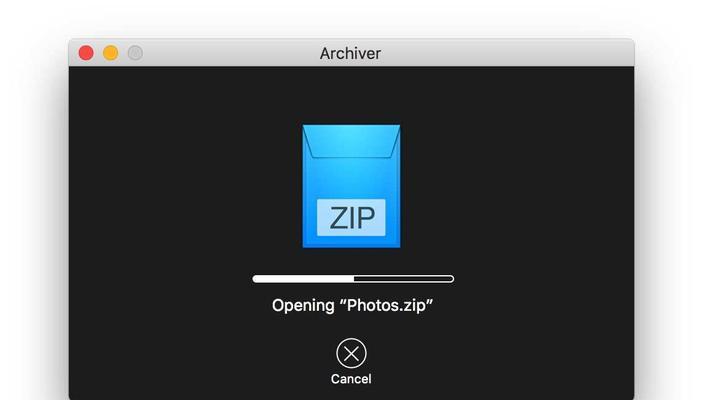Click the grayed-out zoom window button
Screen dimensions: 703x400
point(135,53)
